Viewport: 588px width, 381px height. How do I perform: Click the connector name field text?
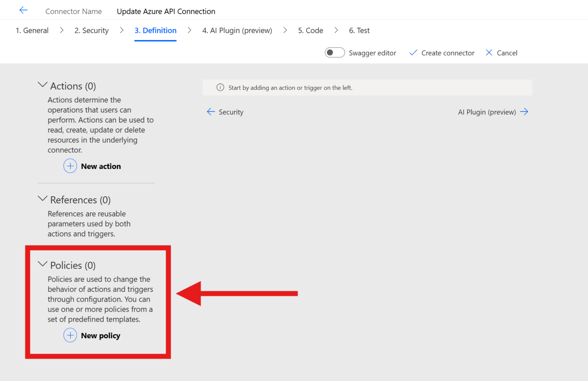(x=166, y=11)
